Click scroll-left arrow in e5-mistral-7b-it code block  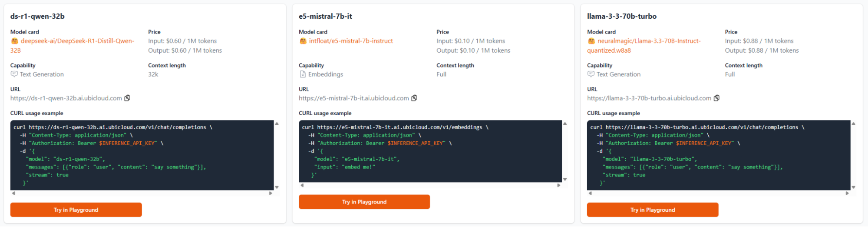pyautogui.click(x=302, y=185)
